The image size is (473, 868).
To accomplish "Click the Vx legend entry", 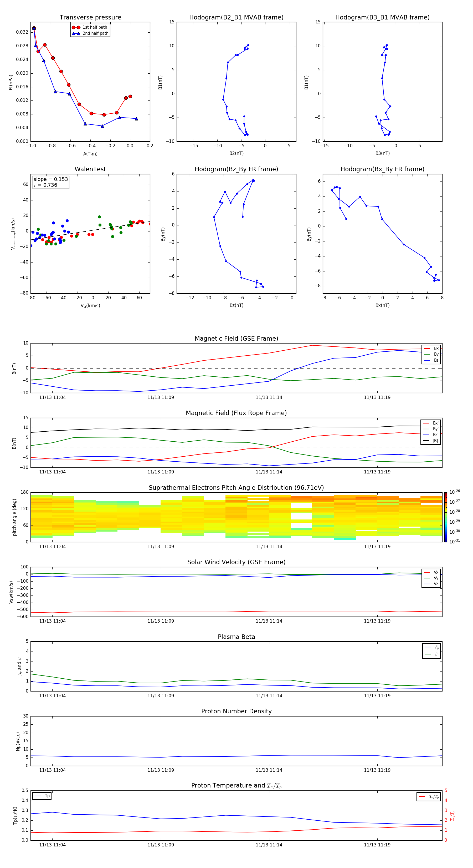I will pos(431,572).
